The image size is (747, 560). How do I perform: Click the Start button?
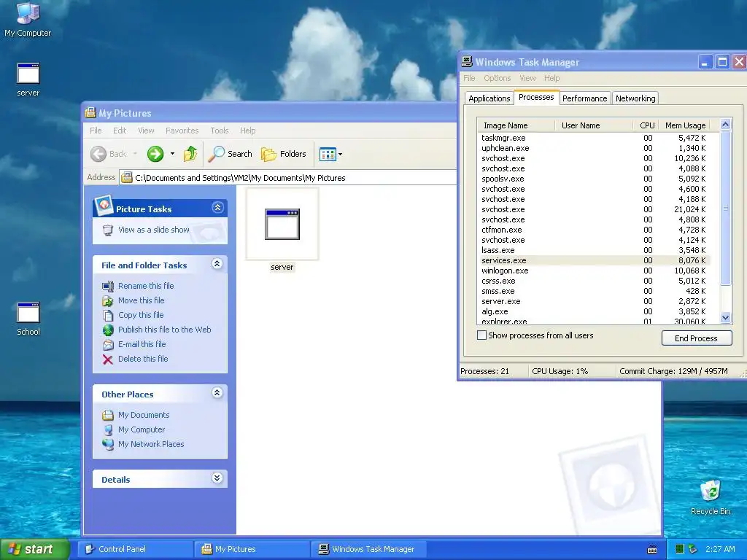click(x=34, y=549)
